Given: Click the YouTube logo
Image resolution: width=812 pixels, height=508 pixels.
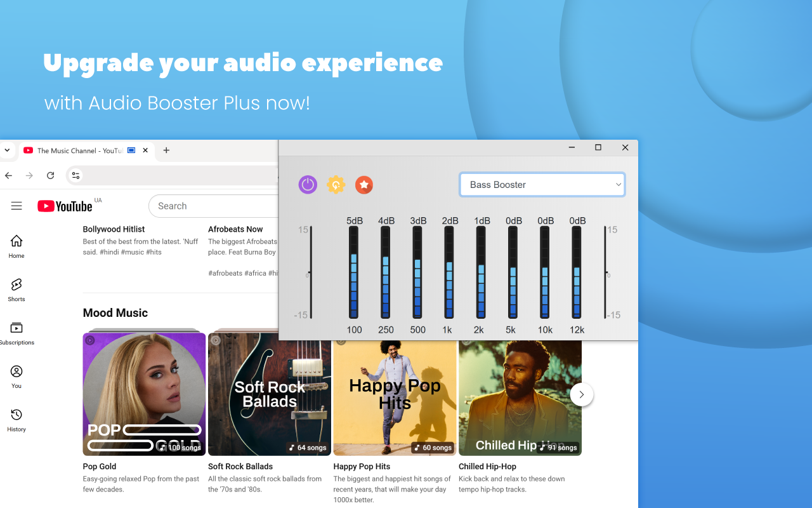Looking at the screenshot, I should coord(65,206).
